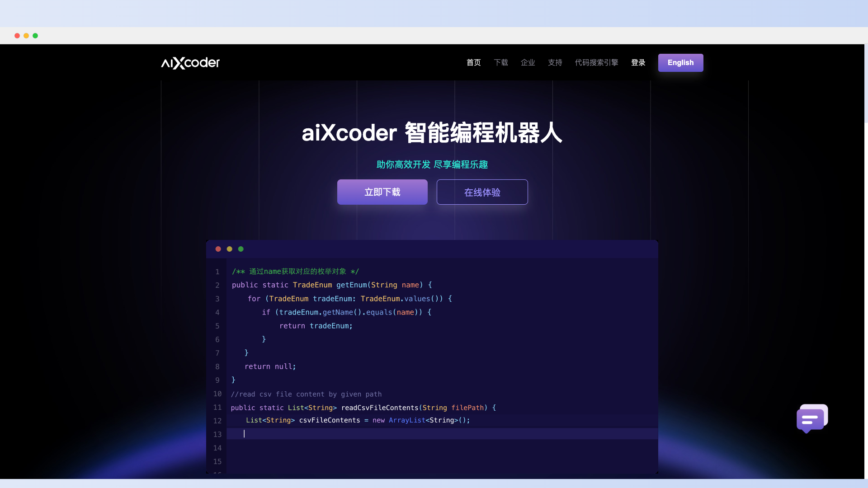The height and width of the screenshot is (488, 868).
Task: Select the 首页 home menu item
Action: pos(473,62)
